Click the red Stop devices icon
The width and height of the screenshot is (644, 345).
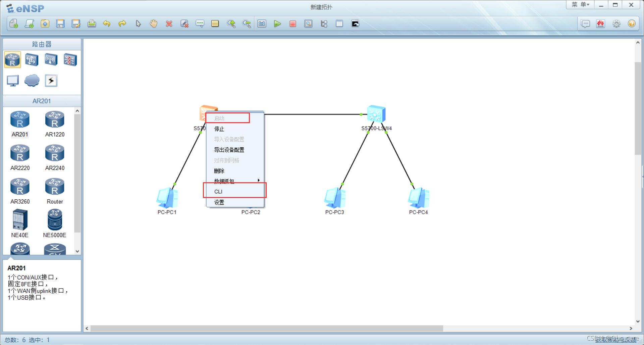pos(293,24)
